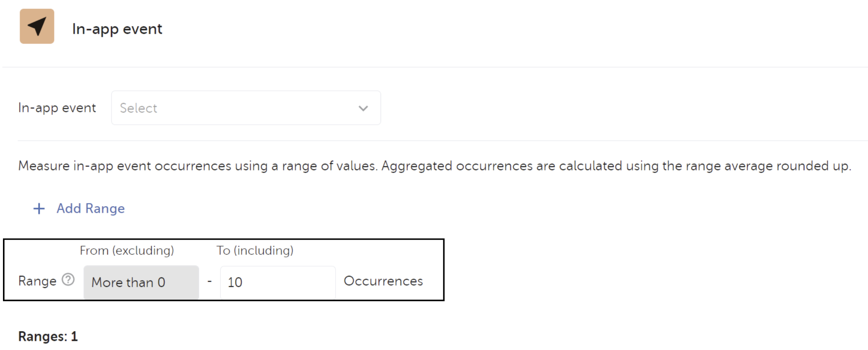
Task: Expand the In-app event dropdown chevron
Action: (363, 108)
